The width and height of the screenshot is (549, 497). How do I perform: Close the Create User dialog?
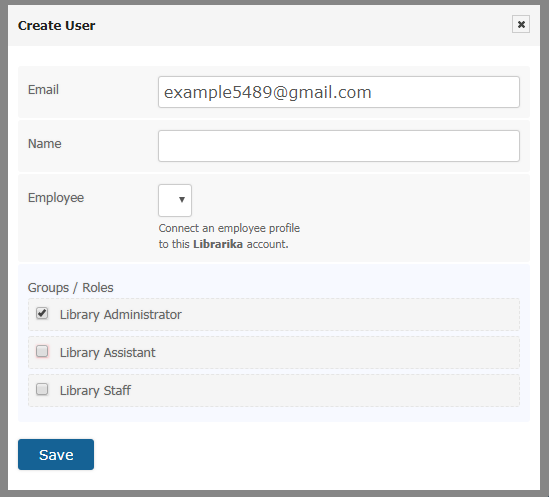521,24
